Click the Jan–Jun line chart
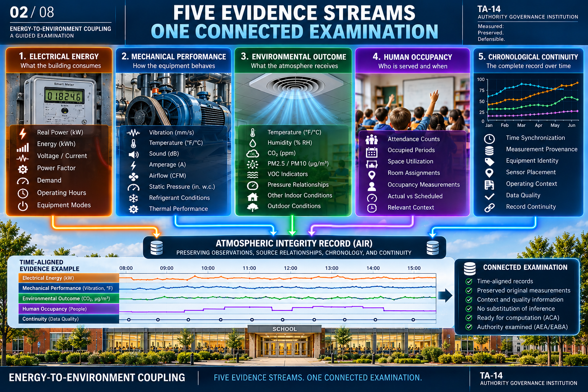This screenshot has width=588, height=392. pos(528,102)
